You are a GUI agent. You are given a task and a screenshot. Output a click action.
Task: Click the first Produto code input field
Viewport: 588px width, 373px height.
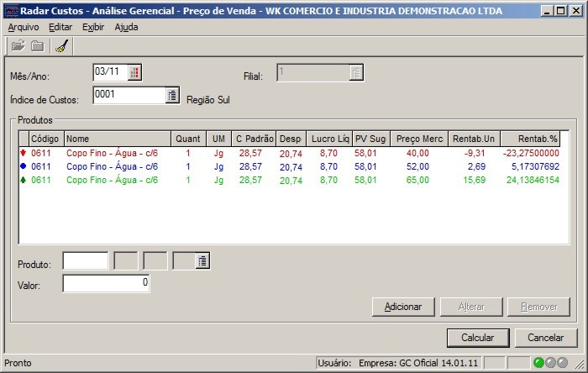coord(86,261)
